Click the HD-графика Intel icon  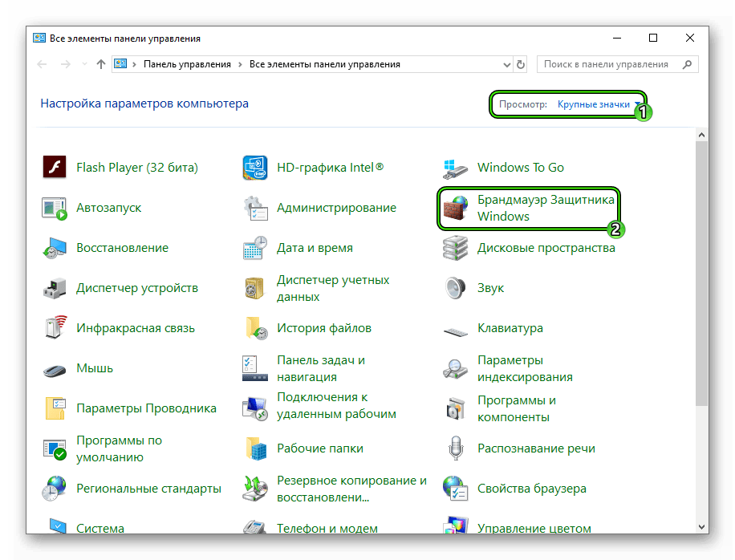click(255, 168)
